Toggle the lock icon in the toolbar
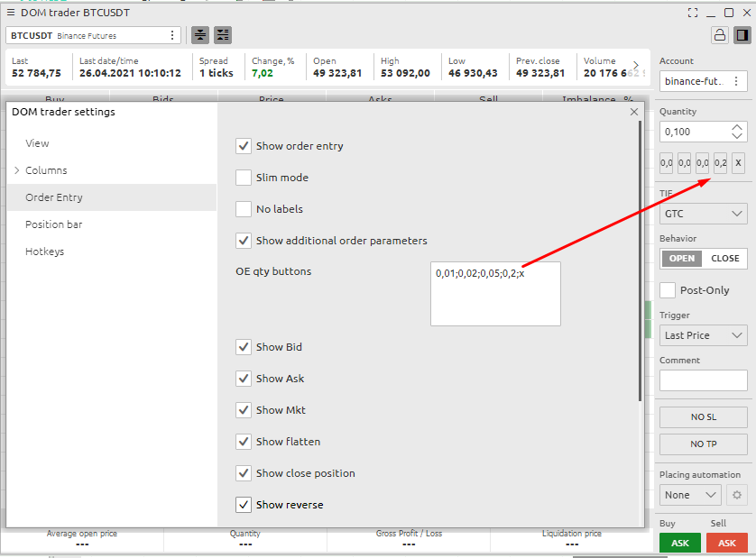The width and height of the screenshot is (756, 558). pyautogui.click(x=719, y=35)
